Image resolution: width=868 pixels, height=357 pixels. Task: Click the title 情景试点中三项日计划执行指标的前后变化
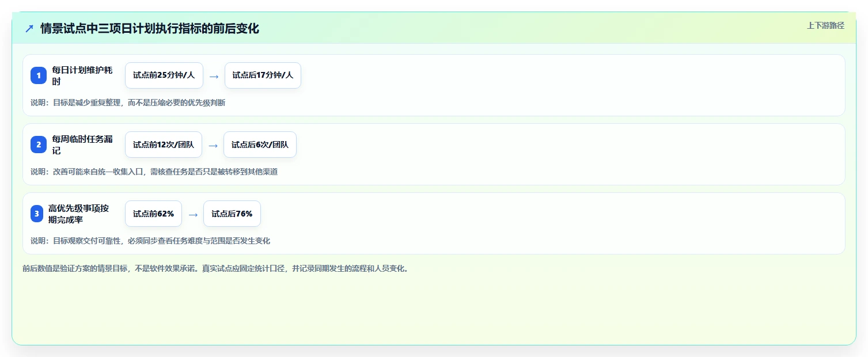tap(150, 29)
